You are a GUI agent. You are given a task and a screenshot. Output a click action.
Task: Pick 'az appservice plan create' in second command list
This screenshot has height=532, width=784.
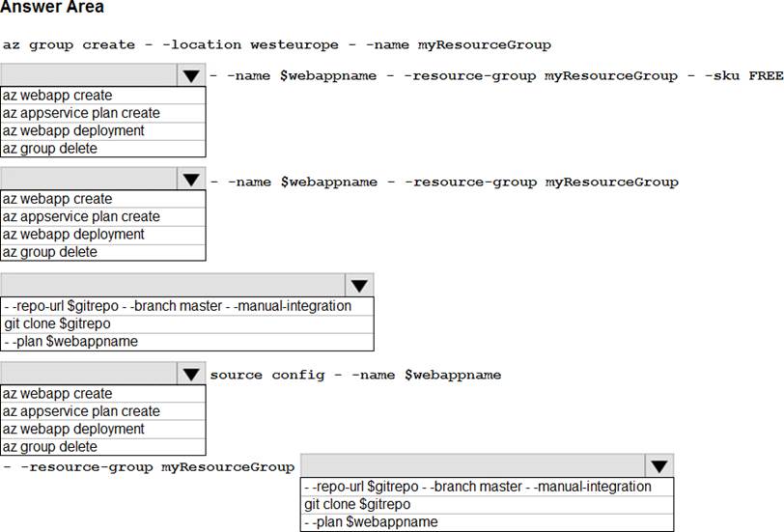pyautogui.click(x=82, y=216)
